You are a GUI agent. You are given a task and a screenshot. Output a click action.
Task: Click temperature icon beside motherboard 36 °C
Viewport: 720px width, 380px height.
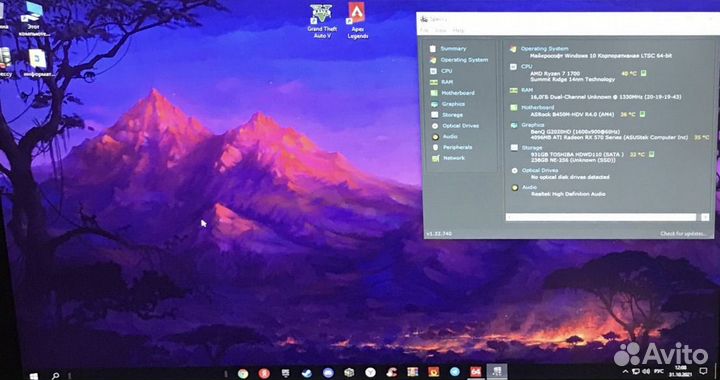click(643, 114)
